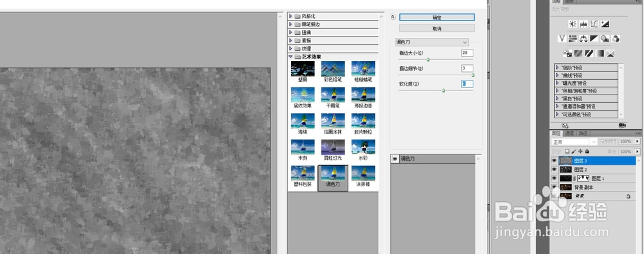Add a Hue/Saturation adjustment
The width and height of the screenshot is (644, 254).
click(x=573, y=39)
